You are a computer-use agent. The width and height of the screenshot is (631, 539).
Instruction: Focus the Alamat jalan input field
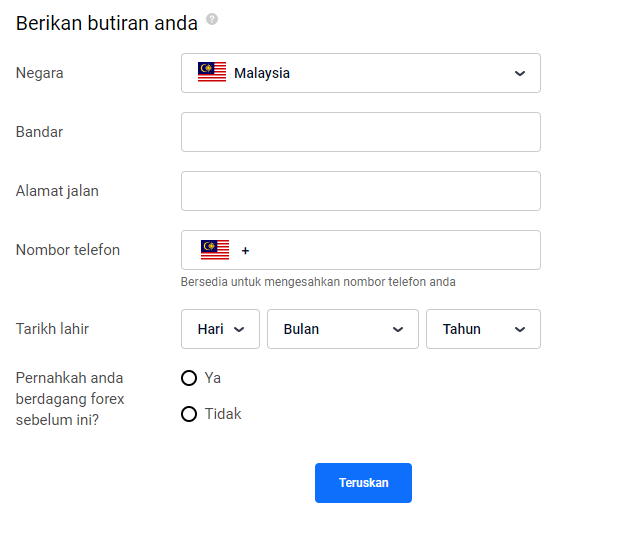click(361, 191)
